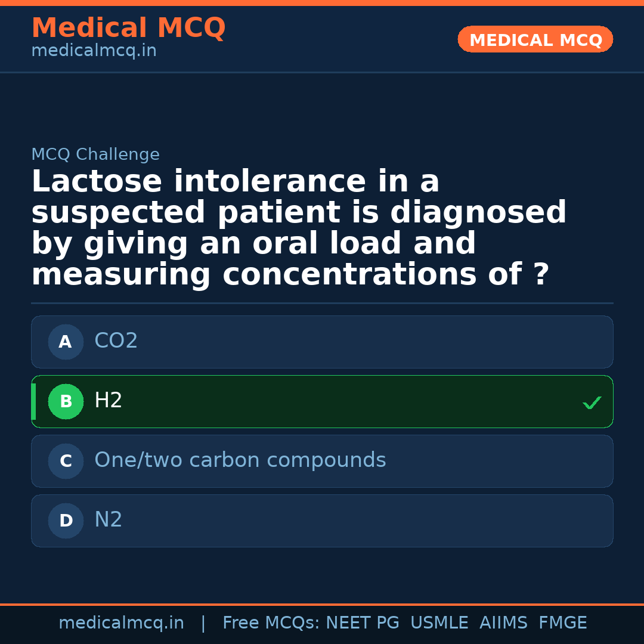
Task: Click the letter A option circle
Action: point(66,342)
